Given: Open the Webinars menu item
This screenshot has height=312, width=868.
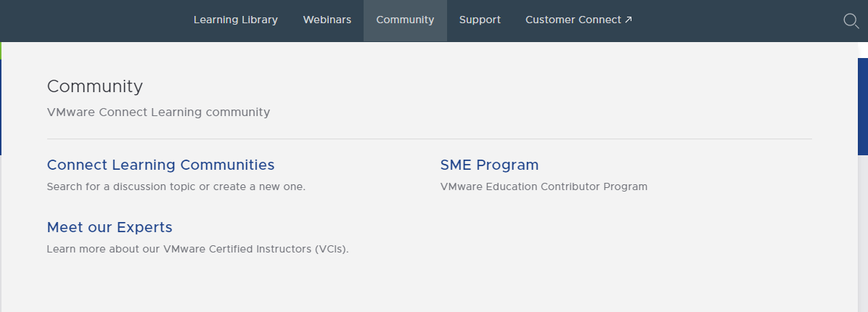Looking at the screenshot, I should 327,20.
